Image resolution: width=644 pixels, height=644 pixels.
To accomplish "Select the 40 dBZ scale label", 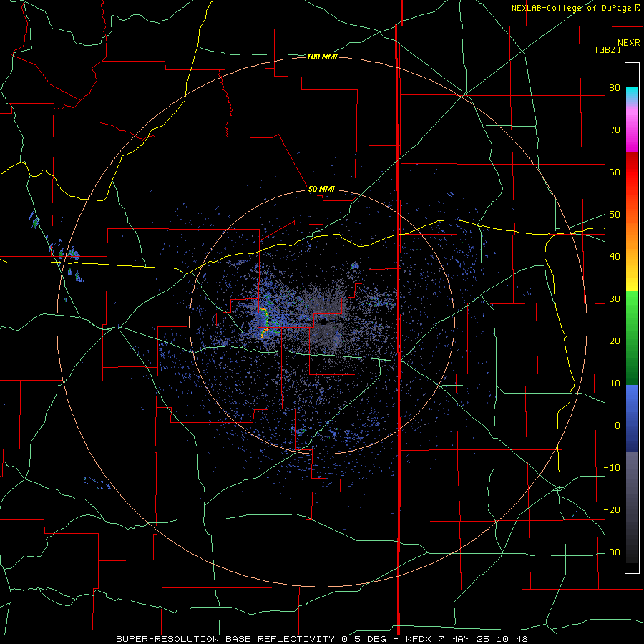I will [615, 257].
